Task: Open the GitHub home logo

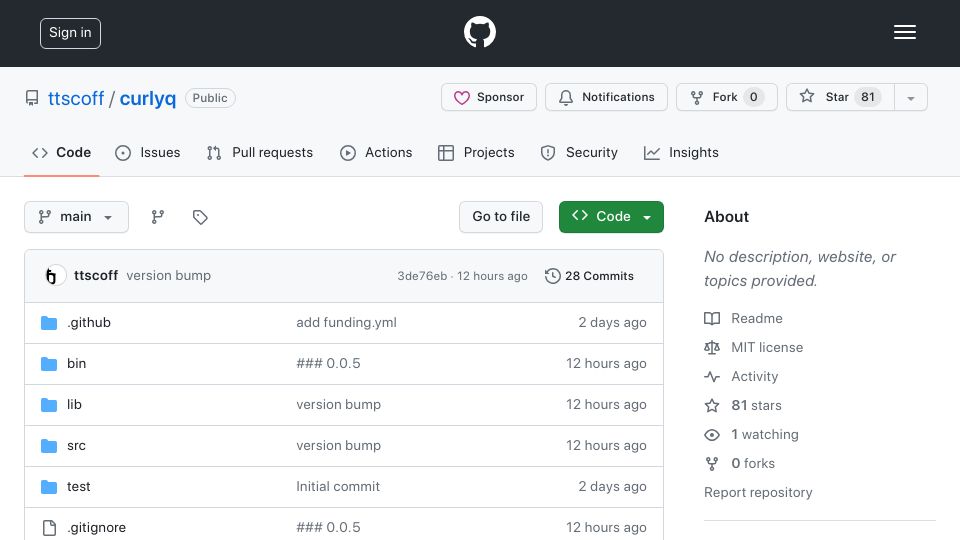Action: (x=479, y=32)
